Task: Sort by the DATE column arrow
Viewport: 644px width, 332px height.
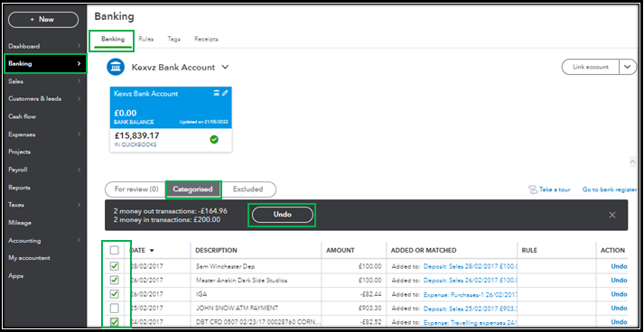Action: (152, 250)
